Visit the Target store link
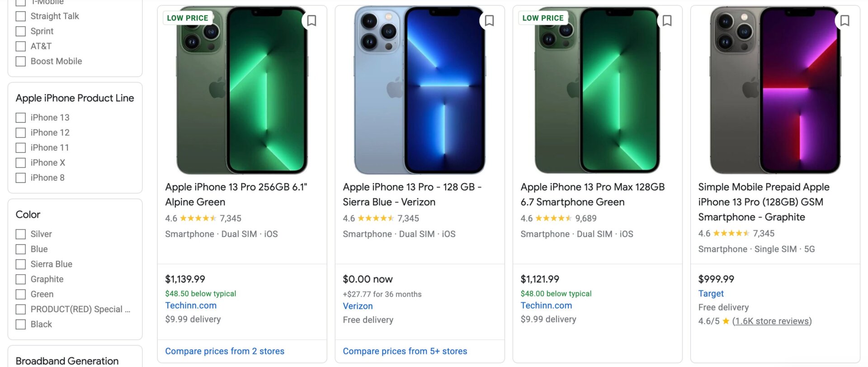The image size is (868, 367). [711, 293]
